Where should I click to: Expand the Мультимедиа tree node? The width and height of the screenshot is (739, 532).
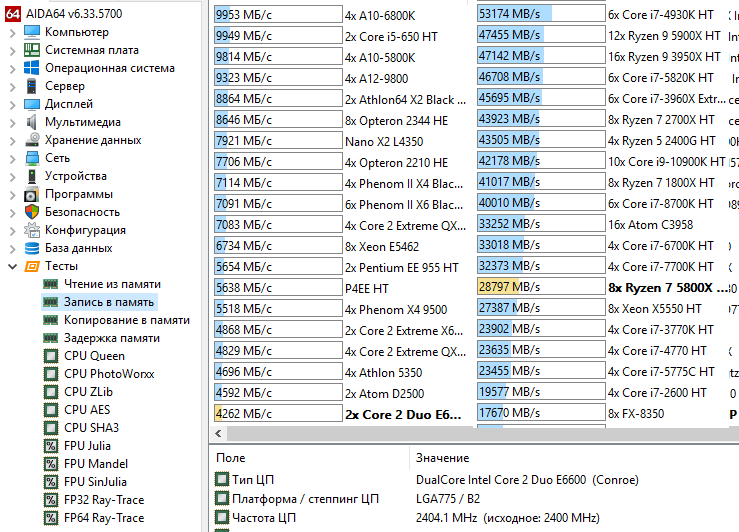tap(13, 123)
